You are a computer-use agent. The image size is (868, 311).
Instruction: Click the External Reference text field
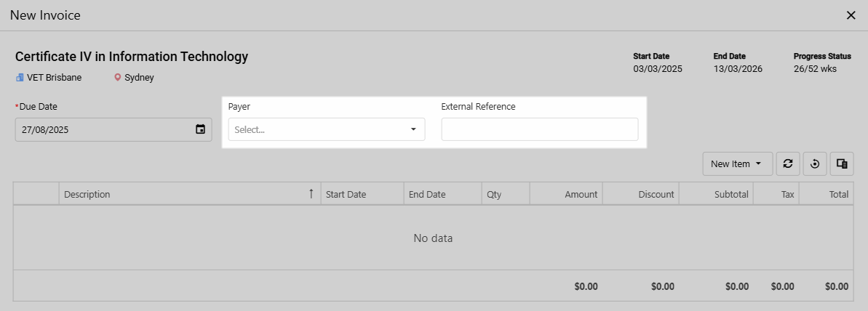coord(539,129)
